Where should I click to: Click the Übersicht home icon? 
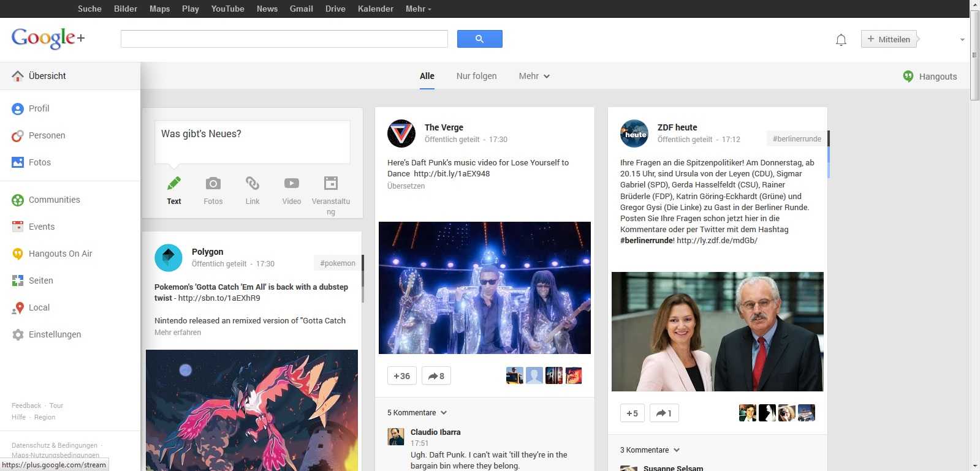(18, 76)
